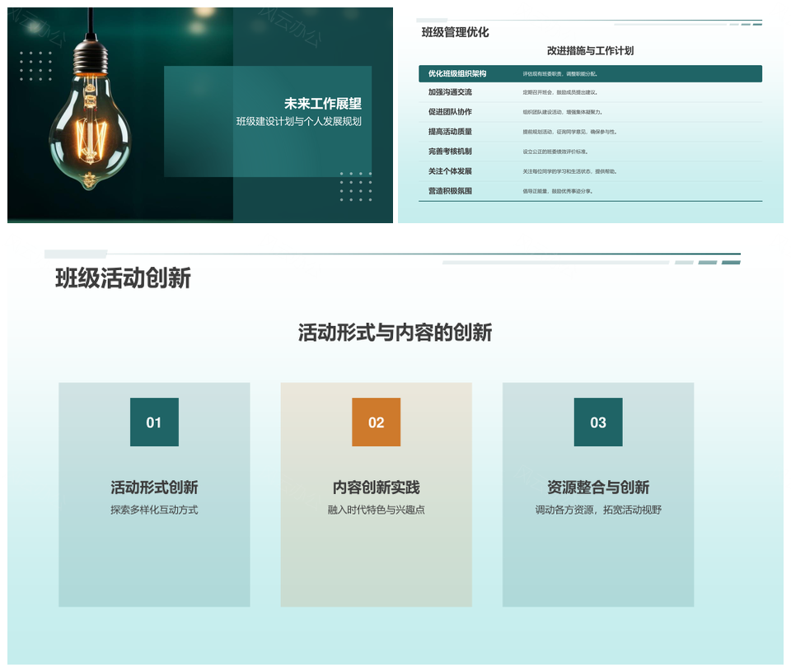The width and height of the screenshot is (791, 672).
Task: Select the dot grid beside the light bulb
Action: [x=35, y=66]
